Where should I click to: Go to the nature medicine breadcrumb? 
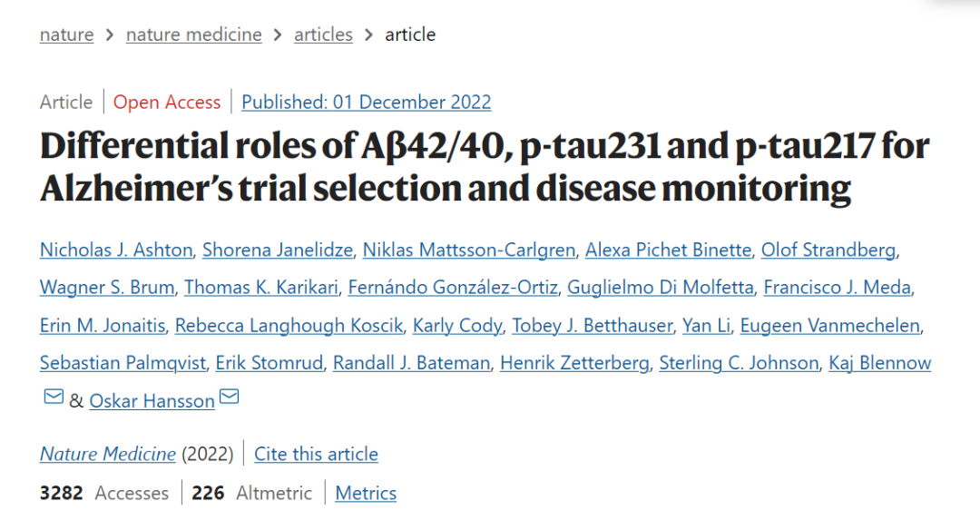click(x=194, y=34)
